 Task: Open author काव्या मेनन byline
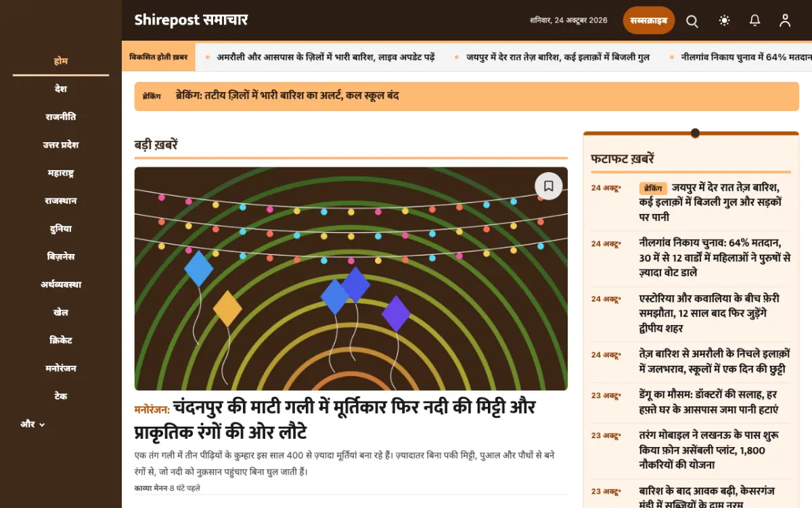150,488
